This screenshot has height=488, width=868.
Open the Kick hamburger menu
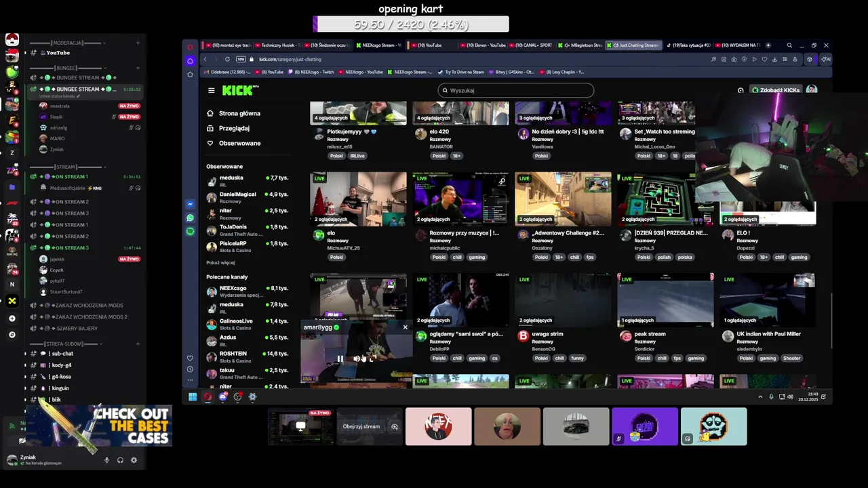tap(211, 90)
